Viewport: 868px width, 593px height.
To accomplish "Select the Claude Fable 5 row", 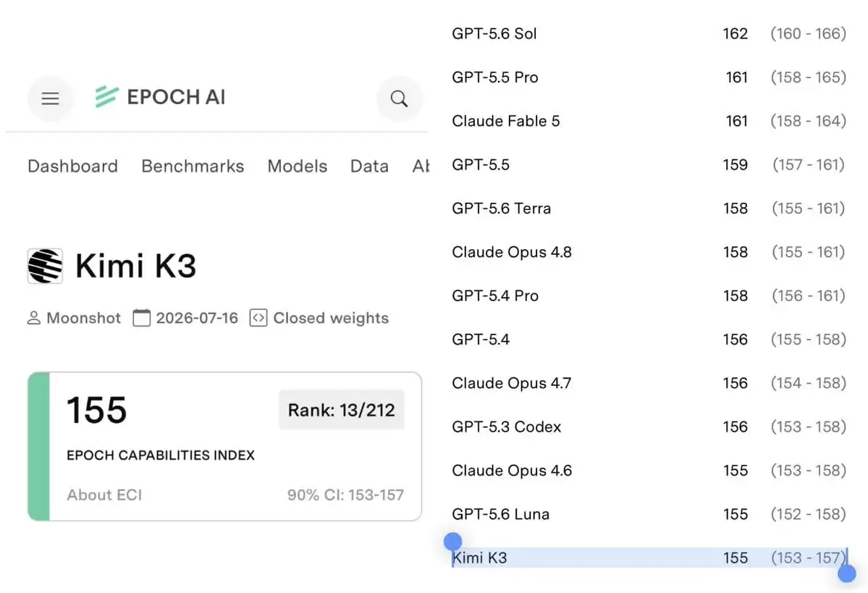I will (649, 121).
